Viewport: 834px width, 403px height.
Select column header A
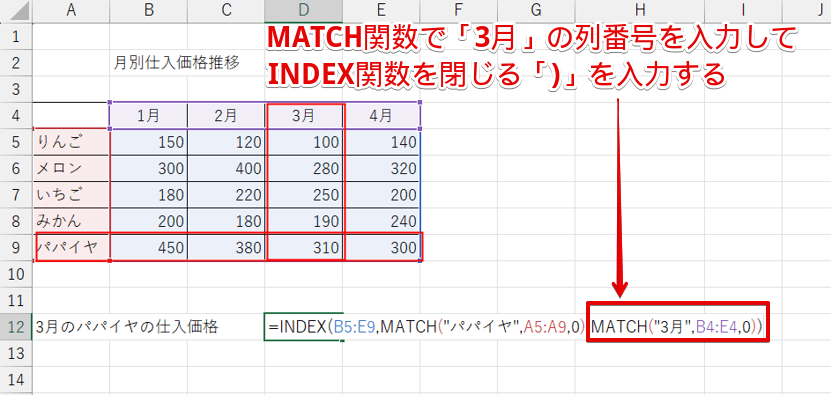pyautogui.click(x=71, y=11)
